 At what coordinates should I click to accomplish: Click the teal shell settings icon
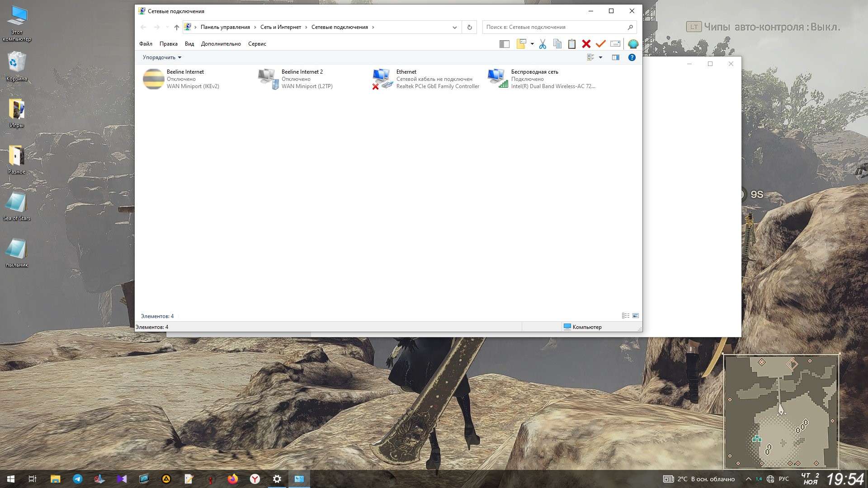pos(633,44)
